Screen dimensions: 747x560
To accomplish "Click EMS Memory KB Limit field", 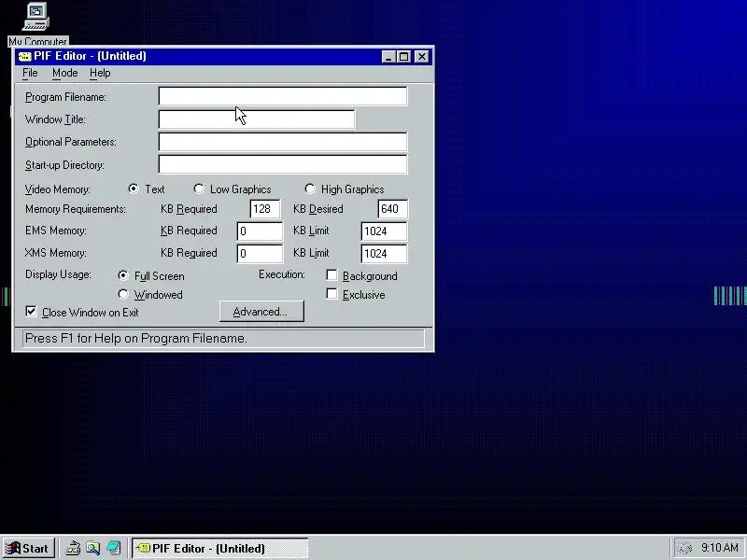I will [384, 231].
